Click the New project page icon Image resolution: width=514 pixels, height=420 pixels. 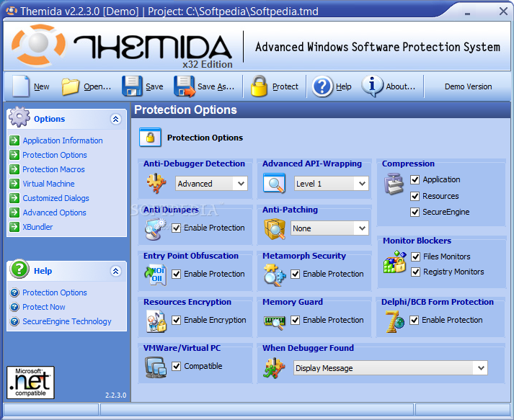tap(21, 86)
